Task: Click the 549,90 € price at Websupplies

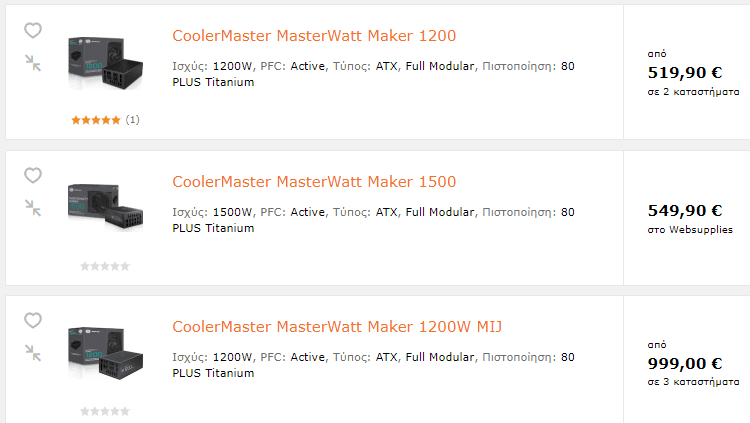Action: 684,211
